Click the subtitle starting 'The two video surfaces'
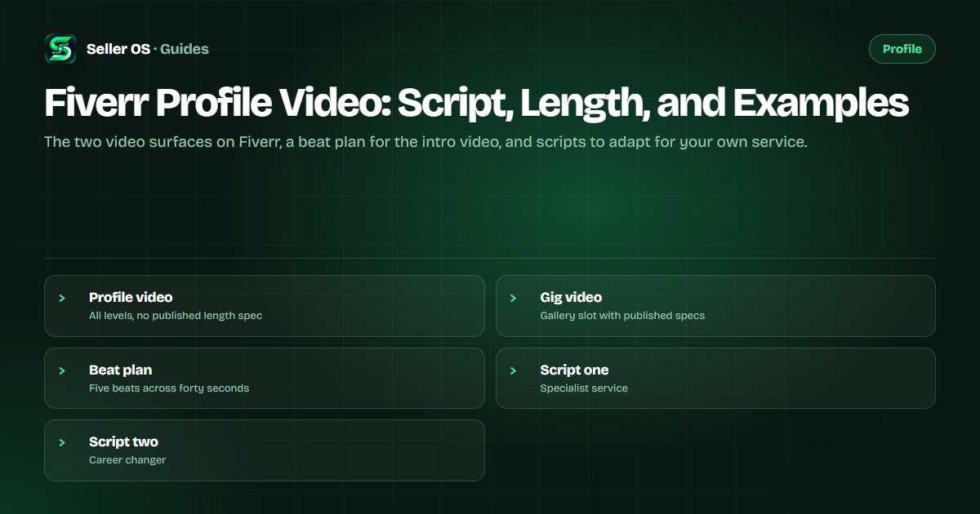This screenshot has height=514, width=980. (x=425, y=142)
